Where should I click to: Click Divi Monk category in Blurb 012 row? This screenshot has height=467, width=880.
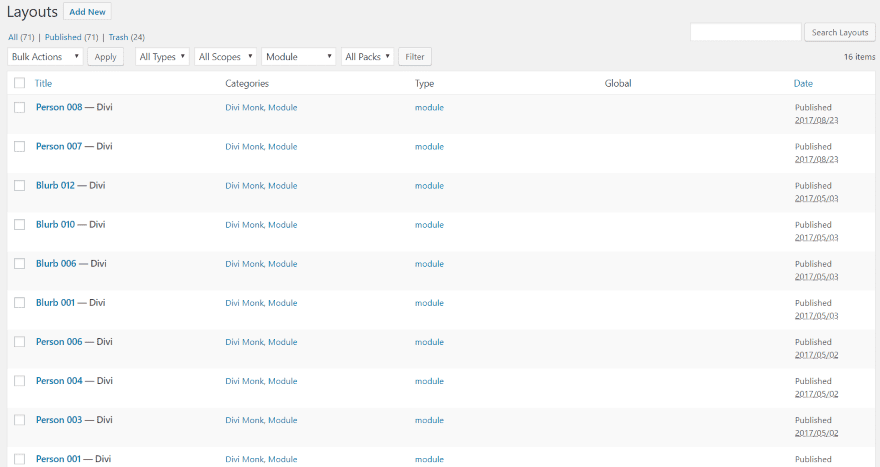(244, 185)
